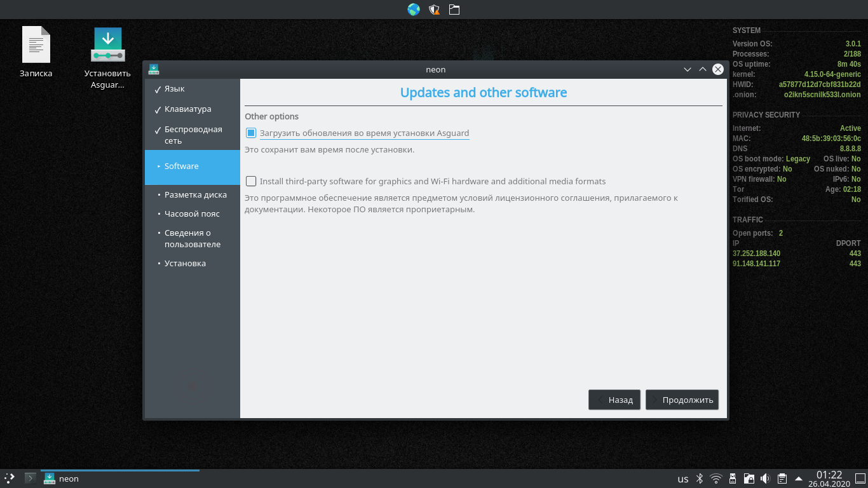Click the shield warning icon in top panel

click(434, 10)
